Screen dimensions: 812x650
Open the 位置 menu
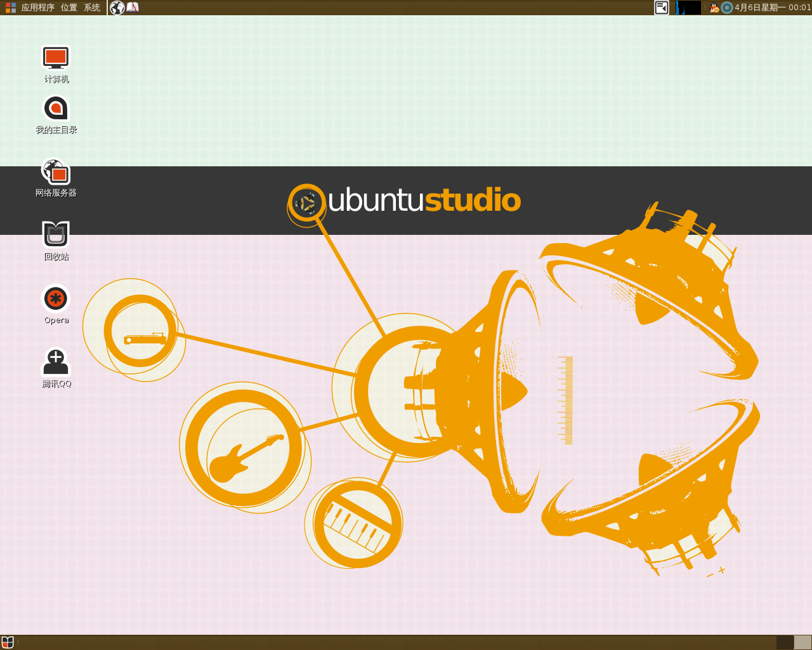coord(69,8)
